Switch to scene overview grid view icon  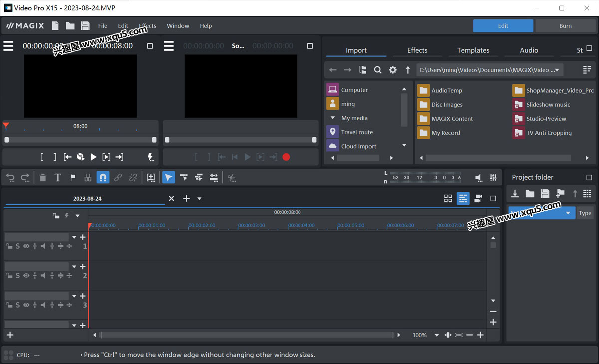point(448,198)
